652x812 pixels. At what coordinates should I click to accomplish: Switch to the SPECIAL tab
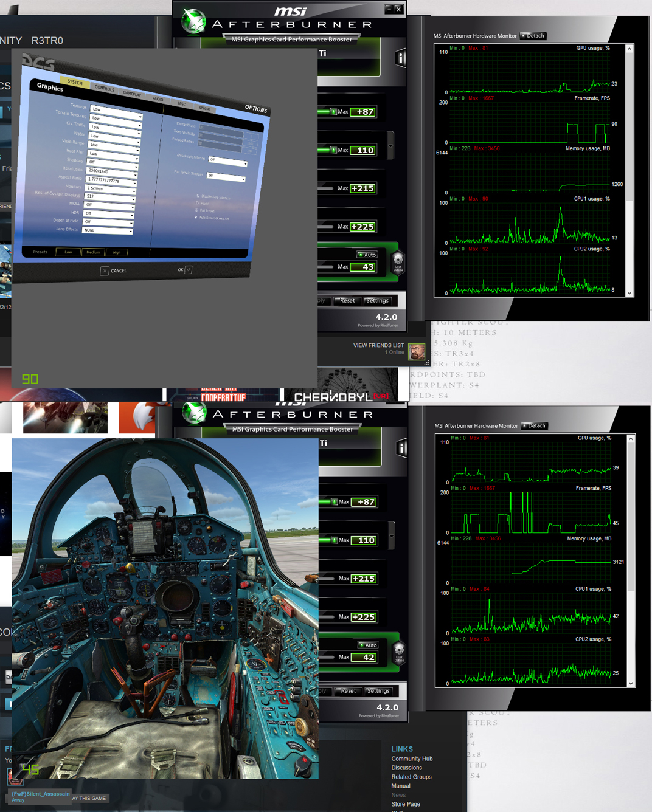(205, 109)
